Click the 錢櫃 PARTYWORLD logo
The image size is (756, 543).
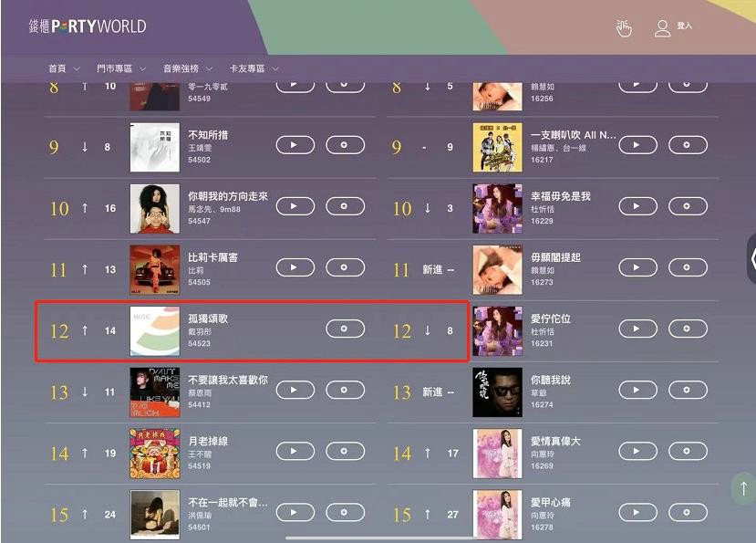click(x=88, y=26)
